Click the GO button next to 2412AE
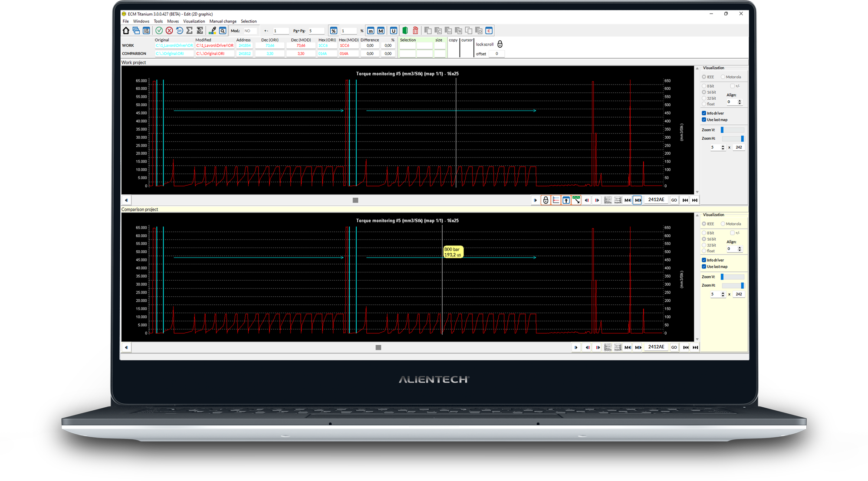Screen dimensions: 868x481 click(674, 200)
